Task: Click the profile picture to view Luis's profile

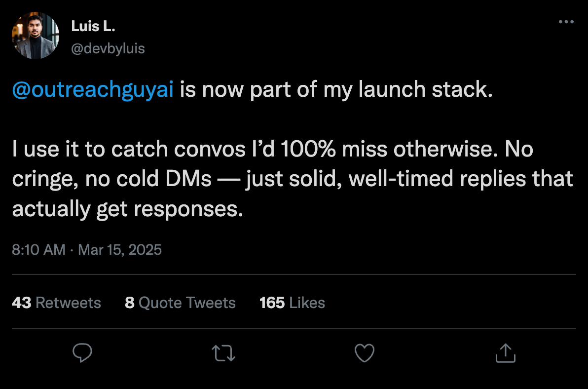Action: (x=35, y=35)
